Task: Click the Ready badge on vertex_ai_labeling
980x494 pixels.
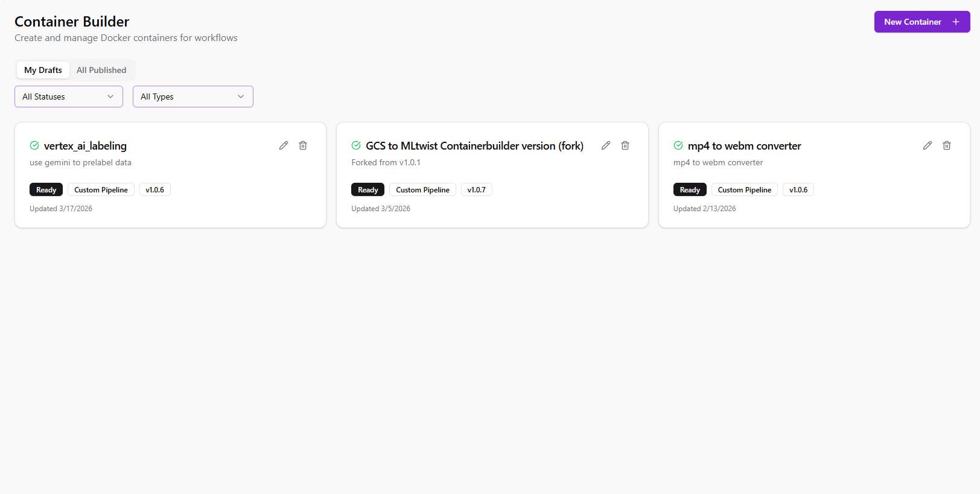Action: coord(46,190)
